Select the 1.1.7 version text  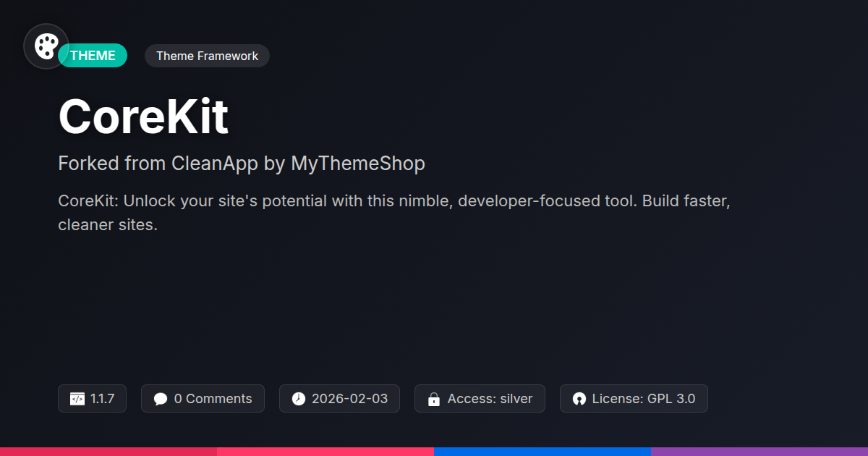pyautogui.click(x=103, y=399)
